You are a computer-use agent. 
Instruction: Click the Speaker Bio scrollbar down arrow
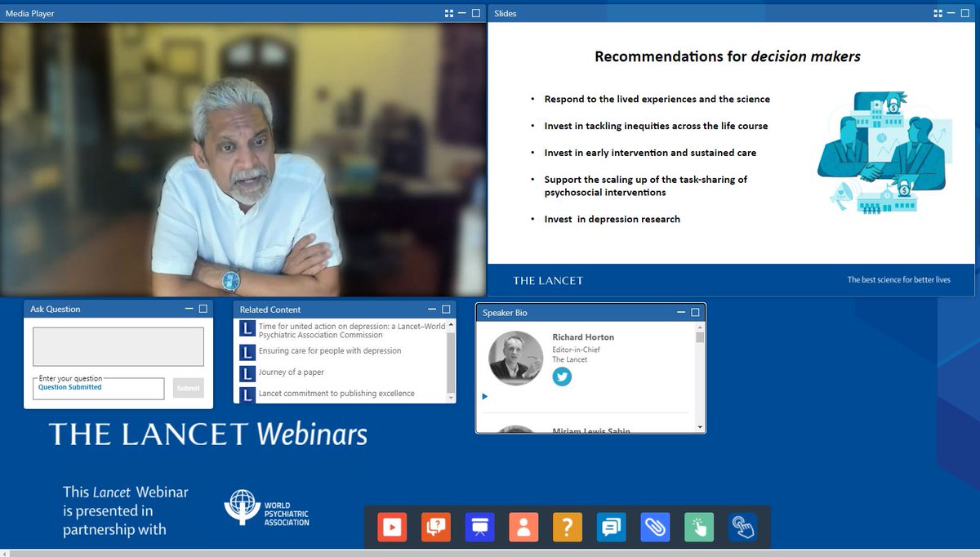[700, 427]
